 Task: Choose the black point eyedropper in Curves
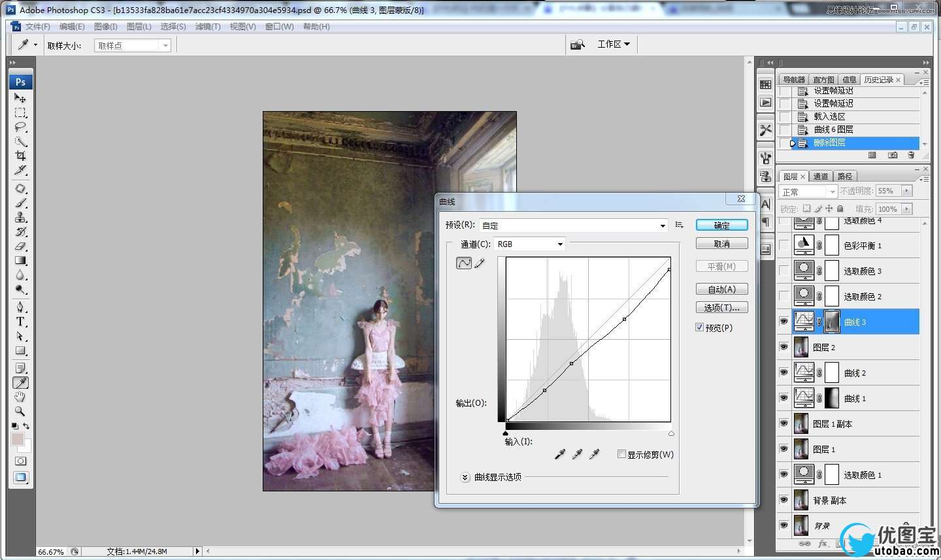coord(559,453)
